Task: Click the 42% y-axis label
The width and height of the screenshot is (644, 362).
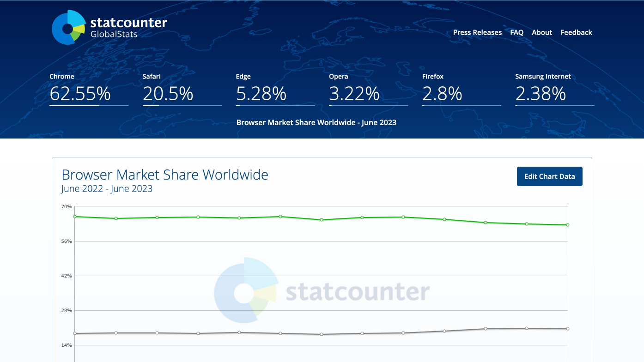Action: pos(67,276)
